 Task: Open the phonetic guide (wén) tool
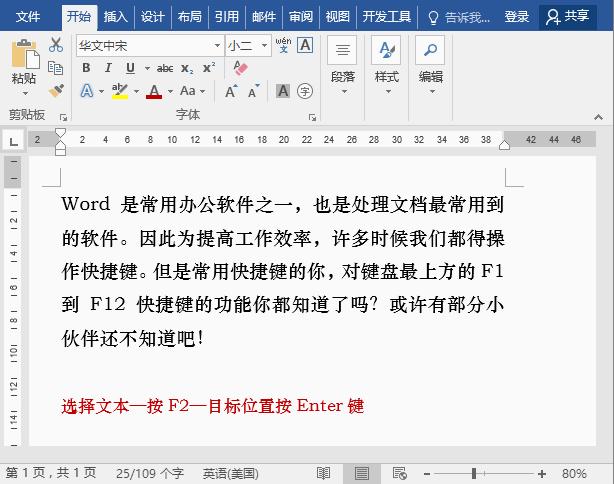[283, 45]
